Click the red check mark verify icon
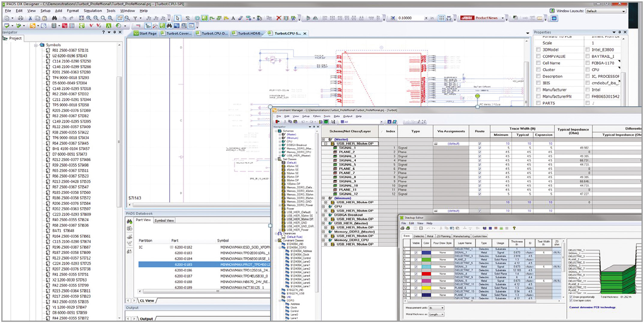The image size is (644, 323). point(91,26)
